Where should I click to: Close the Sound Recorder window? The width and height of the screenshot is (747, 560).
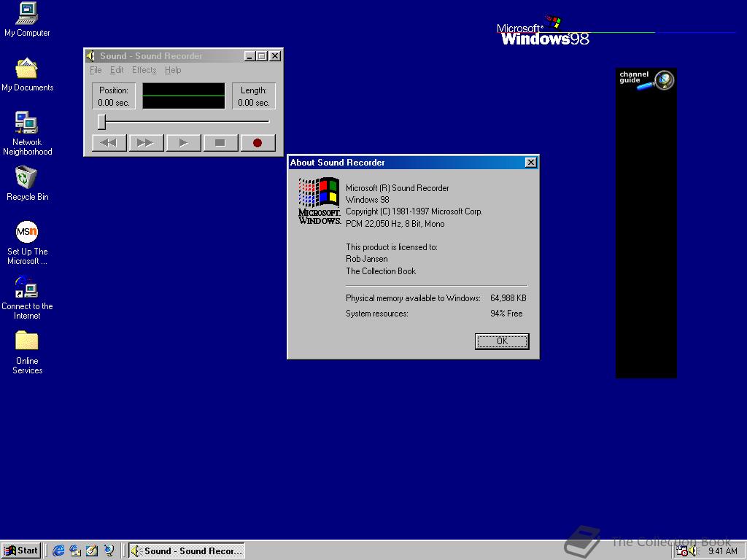pos(275,55)
